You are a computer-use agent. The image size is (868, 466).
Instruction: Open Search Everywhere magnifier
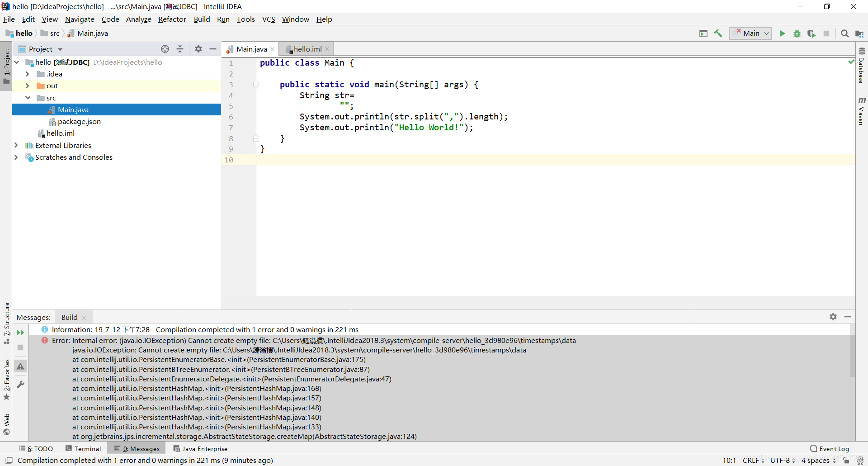coord(844,33)
